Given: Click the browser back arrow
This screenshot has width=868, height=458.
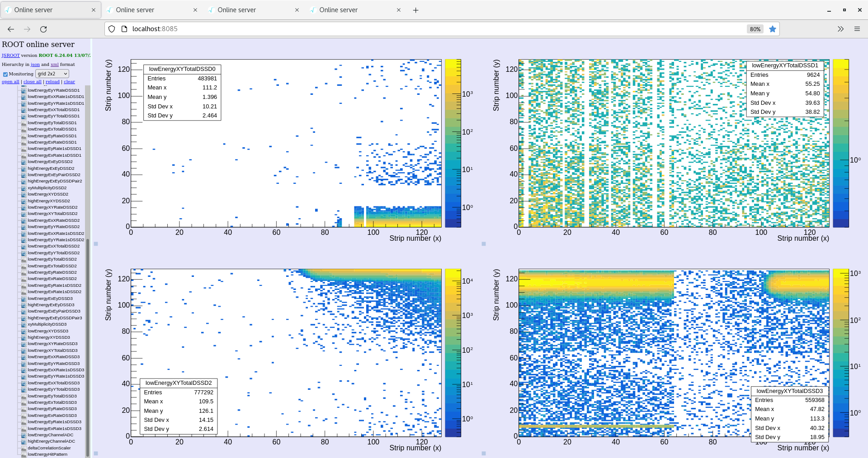Looking at the screenshot, I should tap(11, 29).
